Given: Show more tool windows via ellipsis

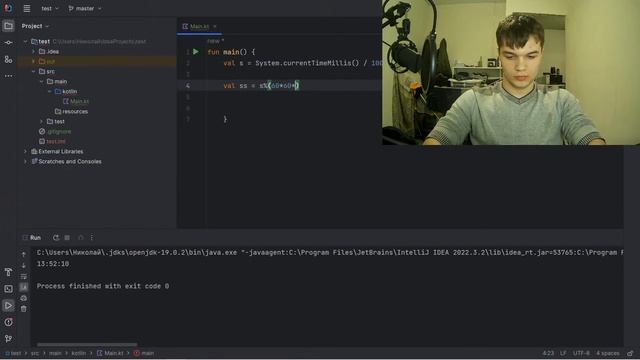Looking at the screenshot, I should [x=8, y=76].
